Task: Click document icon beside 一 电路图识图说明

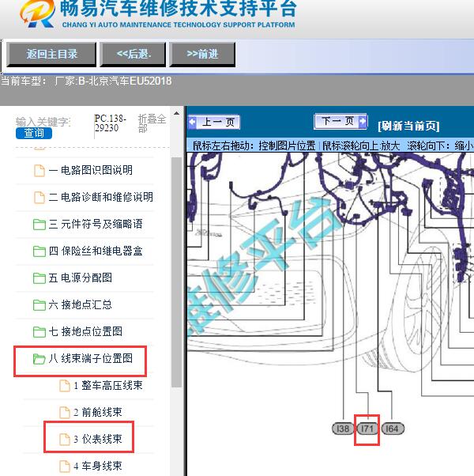Action: click(39, 171)
